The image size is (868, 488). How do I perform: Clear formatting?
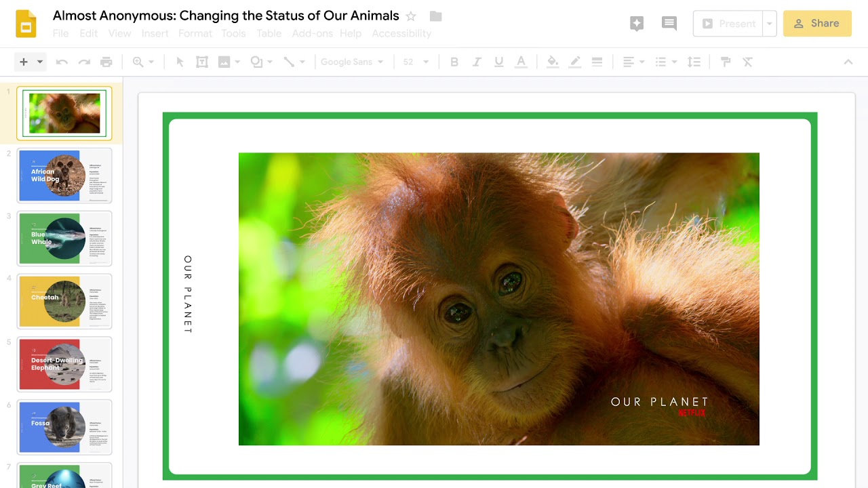point(748,62)
